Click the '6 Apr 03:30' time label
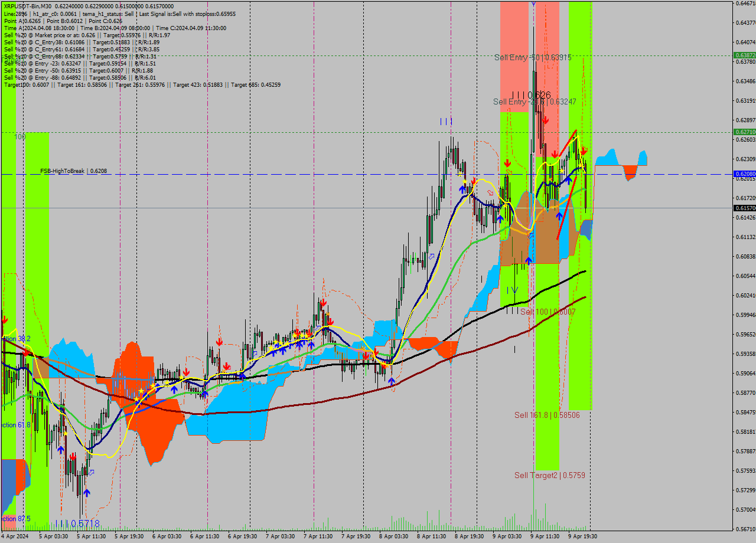The image size is (756, 543). coord(167,537)
